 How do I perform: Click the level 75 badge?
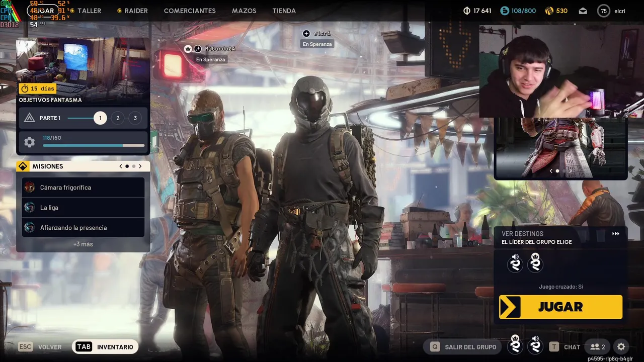[x=604, y=11]
